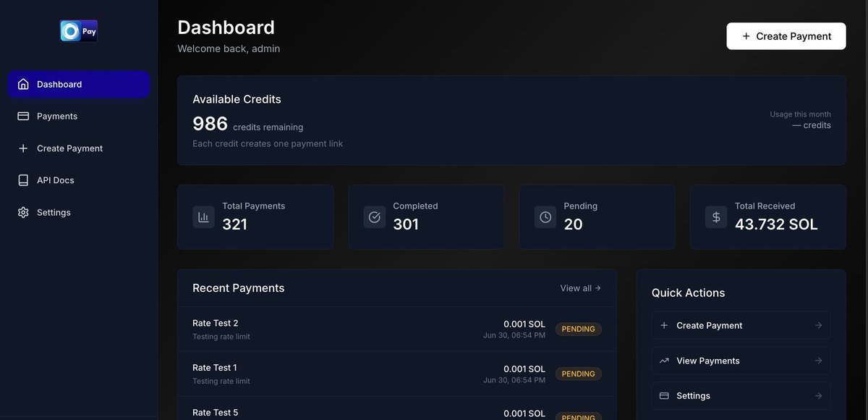Click the 43.732 SOL total received
Screen dimensions: 868x420
point(776,224)
